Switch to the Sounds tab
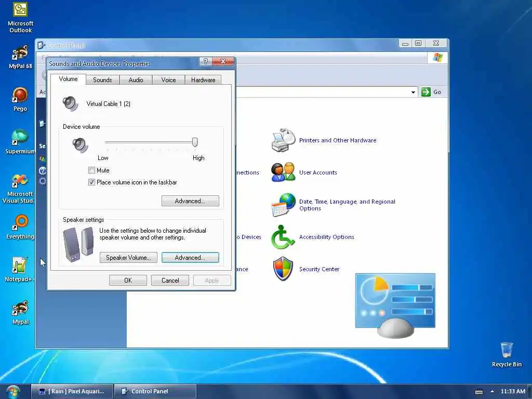Viewport: 532px width, 399px height. coord(102,79)
